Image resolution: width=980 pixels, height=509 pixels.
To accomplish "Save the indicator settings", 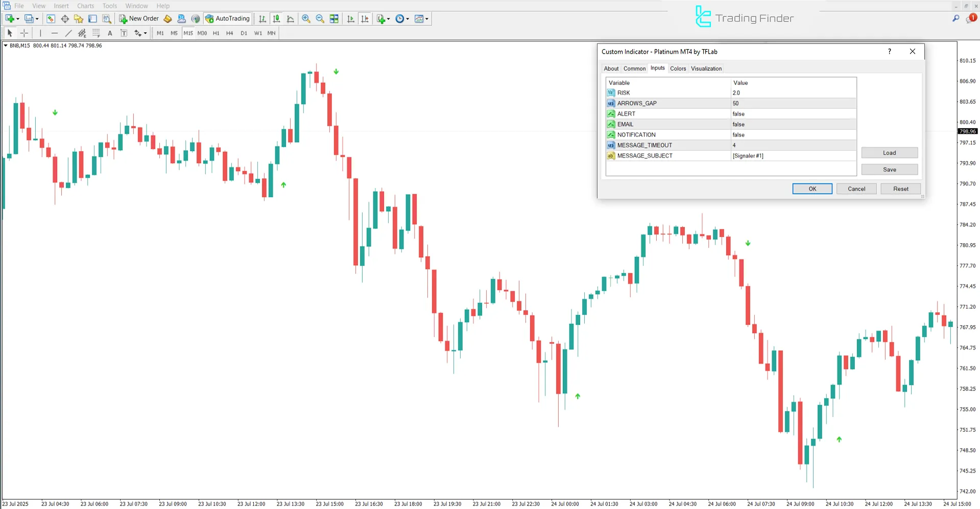I will pyautogui.click(x=889, y=169).
